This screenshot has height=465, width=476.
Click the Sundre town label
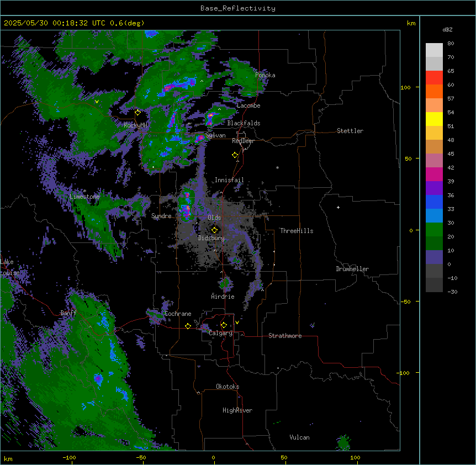click(x=161, y=216)
